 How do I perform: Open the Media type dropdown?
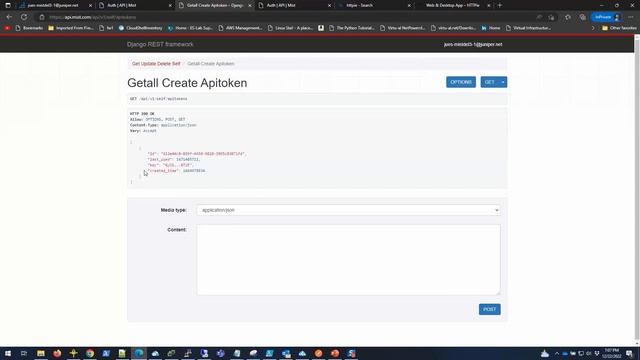tap(349, 210)
